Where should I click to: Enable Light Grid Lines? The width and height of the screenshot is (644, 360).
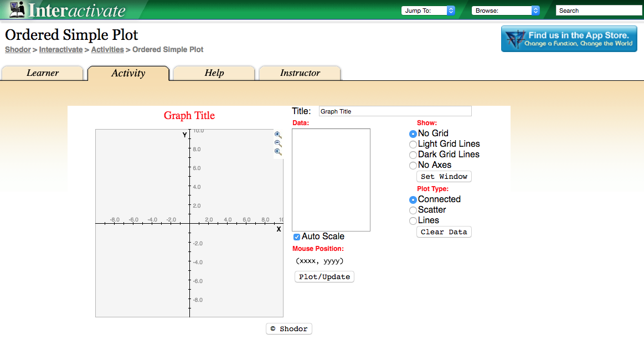413,144
